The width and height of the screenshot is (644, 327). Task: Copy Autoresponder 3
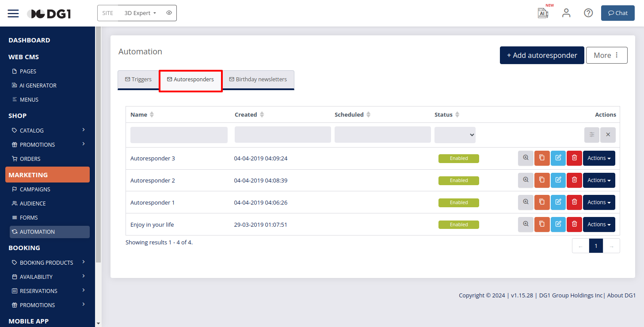tap(542, 158)
